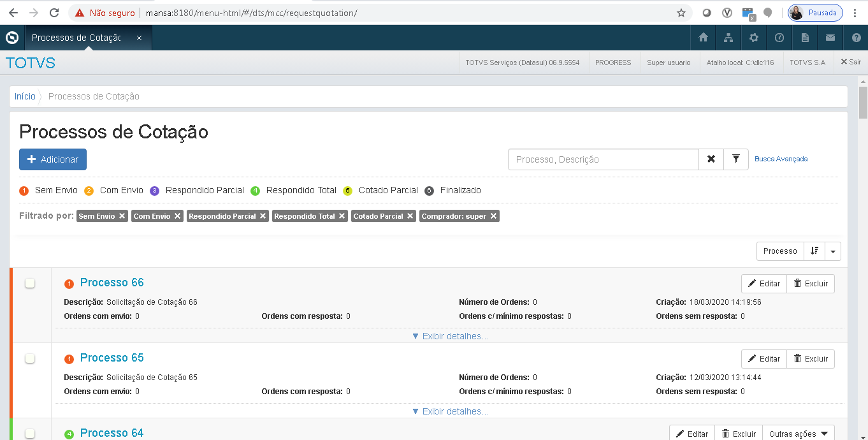Click 'Editar' for Processo 64
868x440 pixels.
692,434
